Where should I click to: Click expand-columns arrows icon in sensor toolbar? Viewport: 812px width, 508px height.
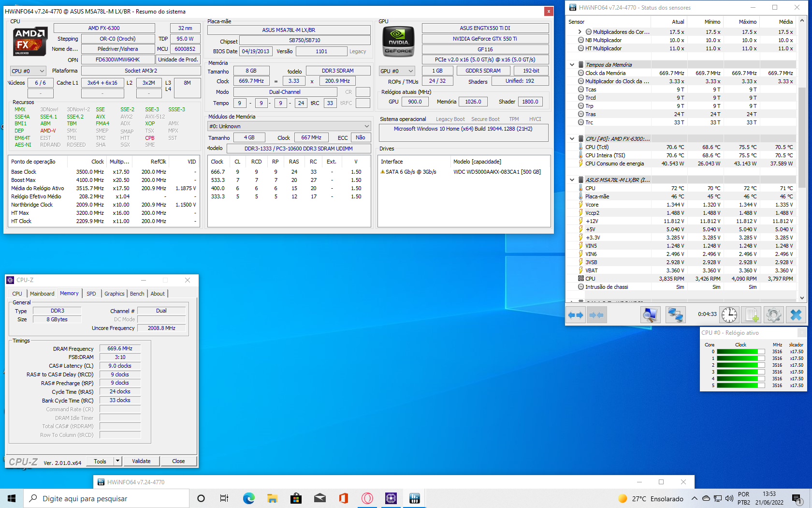tap(575, 315)
